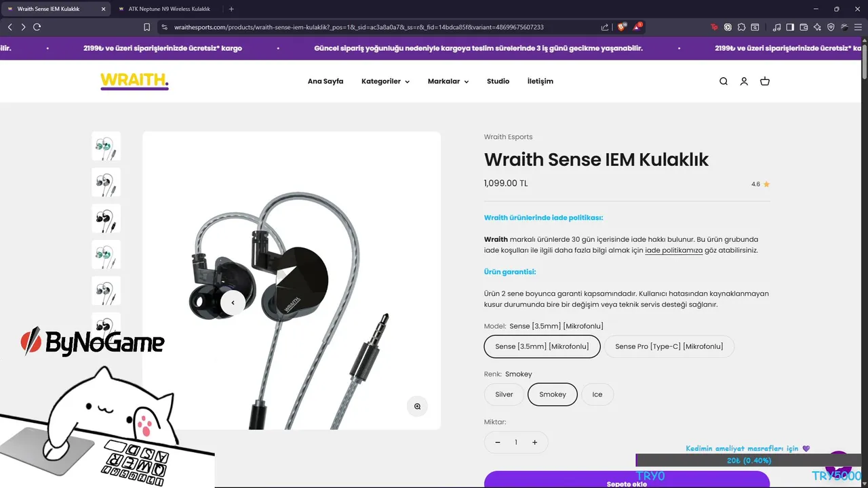Increase quantity with the plus button
Screen dimensions: 868x488
pyautogui.click(x=534, y=443)
